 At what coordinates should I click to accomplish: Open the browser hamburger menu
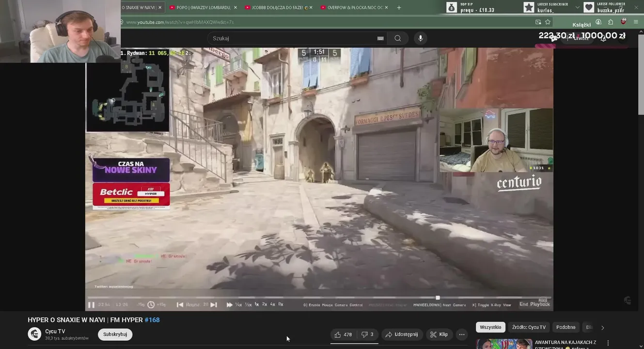pos(636,22)
